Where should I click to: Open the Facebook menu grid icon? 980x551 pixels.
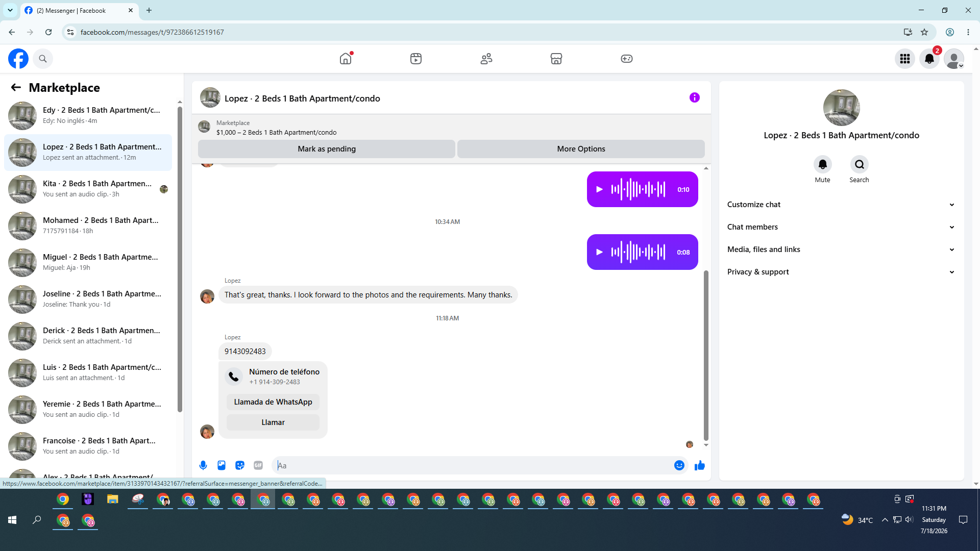905,59
